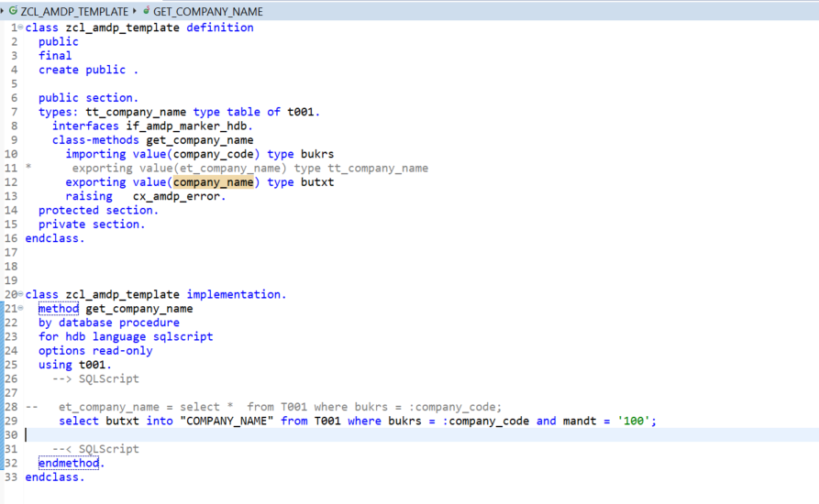Click the implementation keyword on line 20

tap(236, 294)
